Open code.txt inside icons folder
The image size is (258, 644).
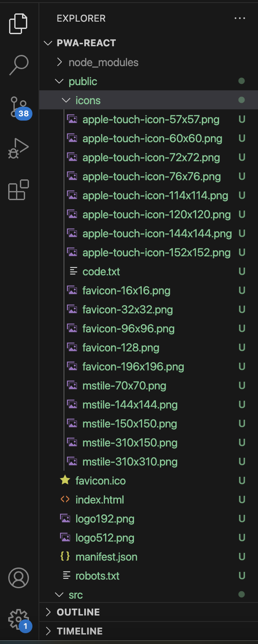[x=101, y=271]
